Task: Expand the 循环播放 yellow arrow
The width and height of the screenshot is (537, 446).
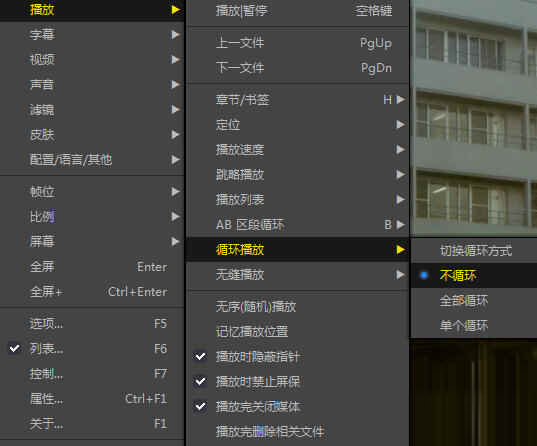Action: 400,249
